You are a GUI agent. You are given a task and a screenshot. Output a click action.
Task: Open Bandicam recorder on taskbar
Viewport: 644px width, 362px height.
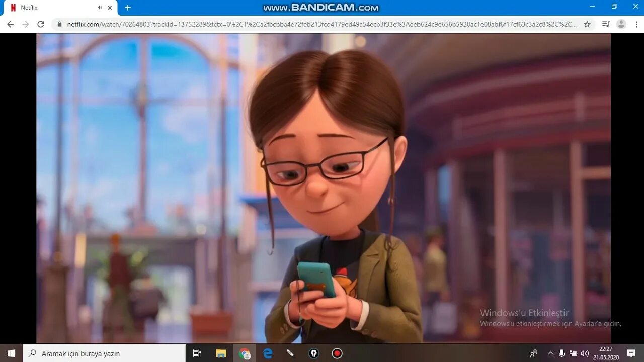tap(337, 353)
